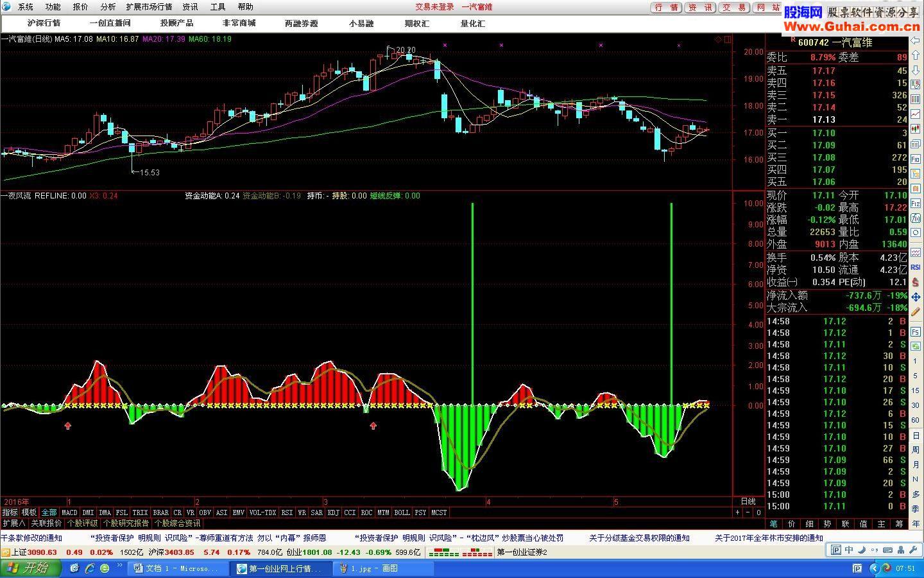Click the 网站 button at top right
Viewport: 924px width, 578px height.
(768, 8)
